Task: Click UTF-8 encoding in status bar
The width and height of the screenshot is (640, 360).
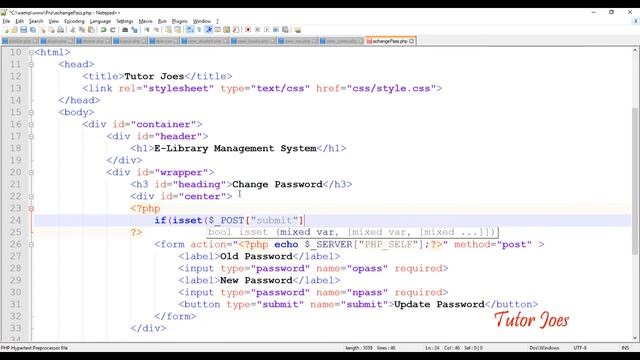Action: click(580, 348)
